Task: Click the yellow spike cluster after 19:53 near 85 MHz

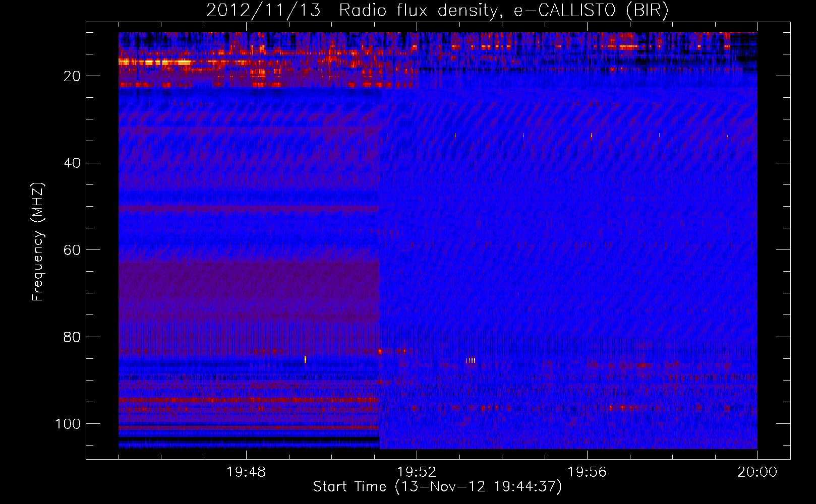Action: (x=471, y=360)
